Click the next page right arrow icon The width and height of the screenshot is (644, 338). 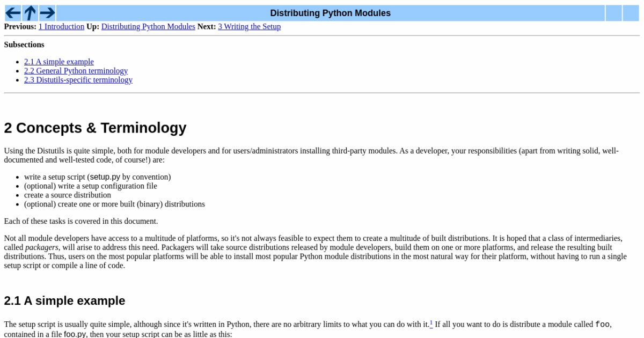point(47,13)
